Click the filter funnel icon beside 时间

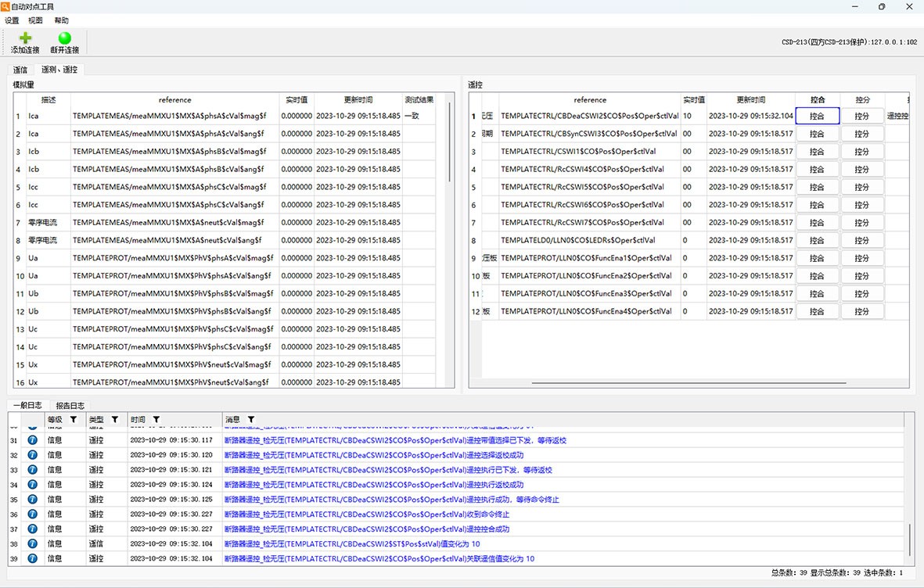point(156,420)
